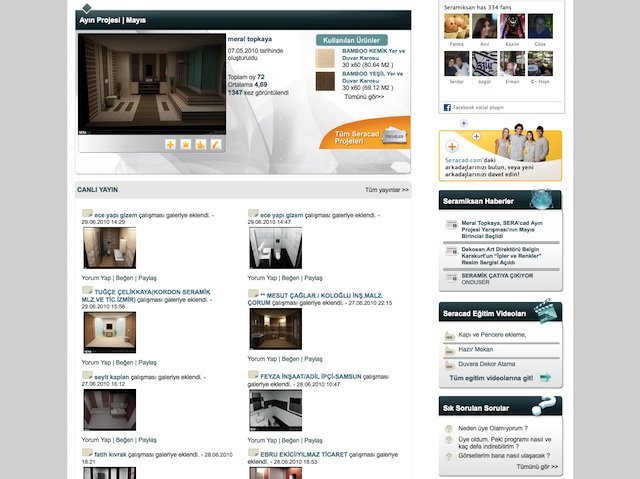Click Beğen under FEYZA İNŞAAT work
The width and height of the screenshot is (640, 479).
click(x=290, y=440)
